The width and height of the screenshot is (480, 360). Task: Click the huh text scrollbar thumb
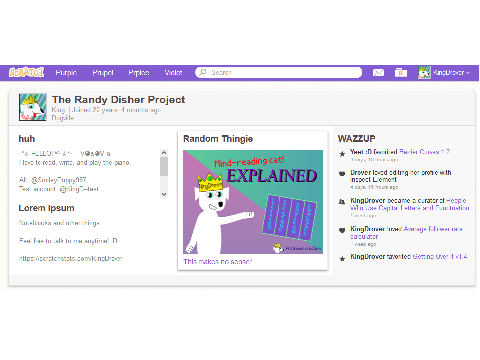164,166
